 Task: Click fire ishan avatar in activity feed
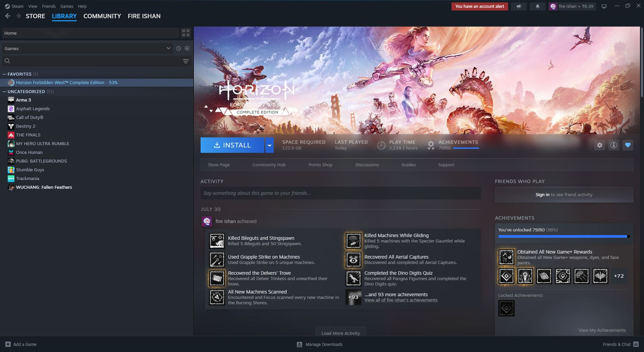coord(207,222)
